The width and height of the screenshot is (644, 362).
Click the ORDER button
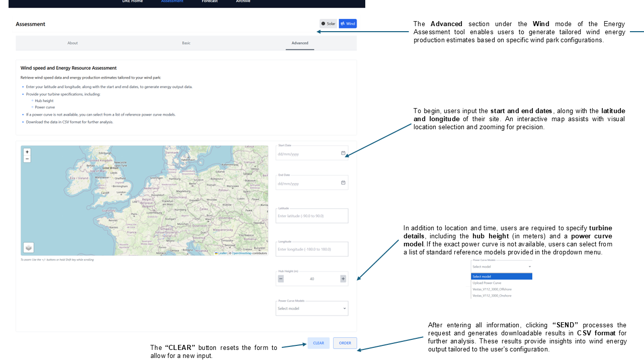345,343
